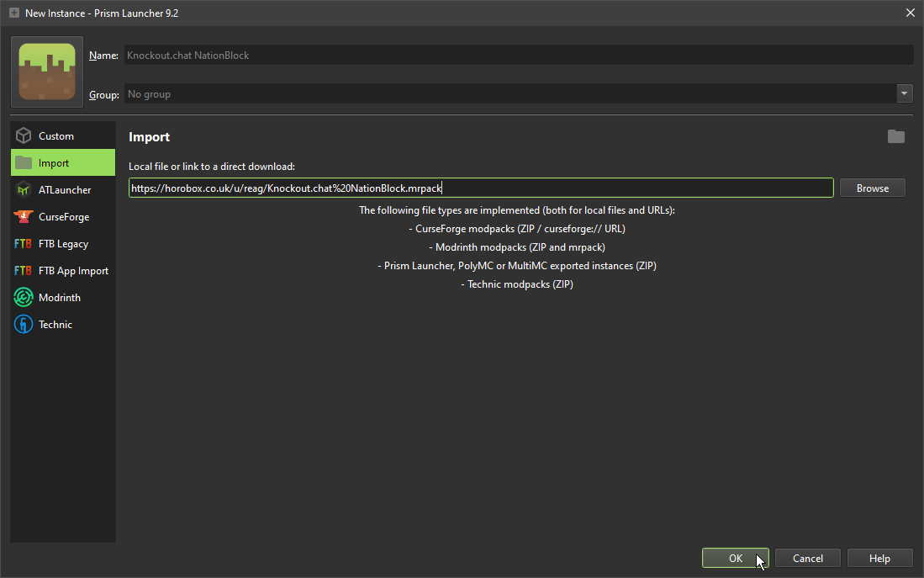924x578 pixels.
Task: Click 'Prism Launcher, PolyMC or MultiMC exported instances' line
Action: pyautogui.click(x=517, y=265)
